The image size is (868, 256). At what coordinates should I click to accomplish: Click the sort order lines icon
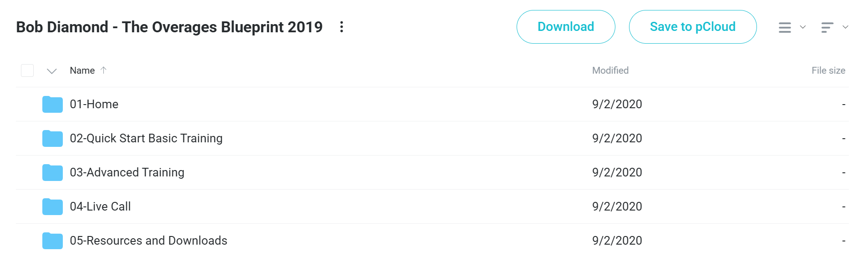pyautogui.click(x=827, y=27)
